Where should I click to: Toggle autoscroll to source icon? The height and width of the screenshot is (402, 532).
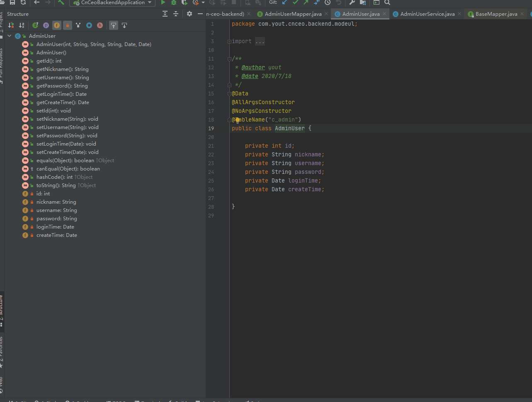(113, 25)
